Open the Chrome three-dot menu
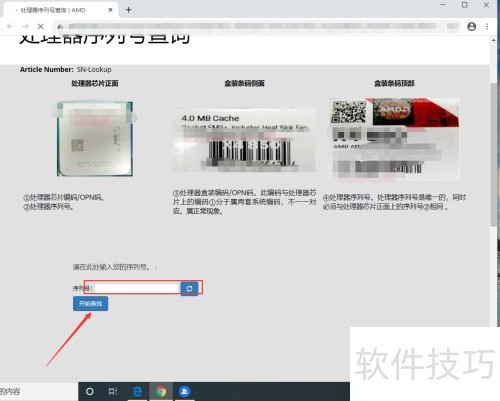 tap(487, 26)
